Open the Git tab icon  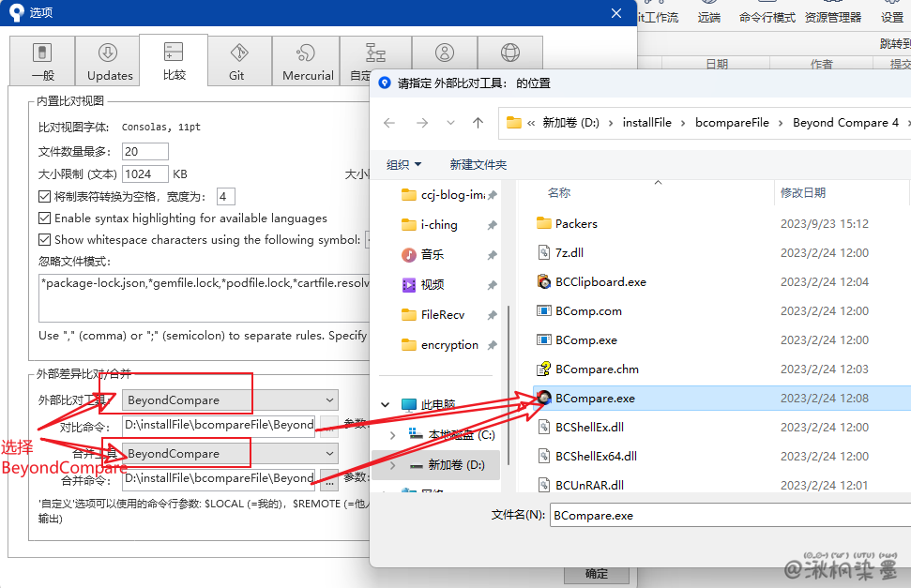pos(236,53)
